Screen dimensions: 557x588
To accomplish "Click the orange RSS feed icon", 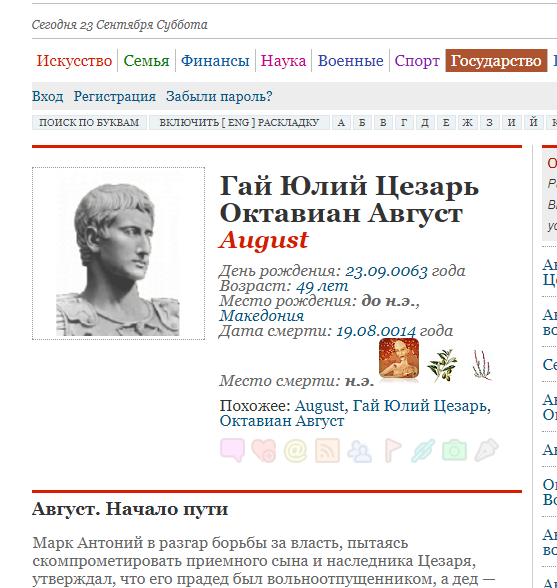I will tap(327, 450).
